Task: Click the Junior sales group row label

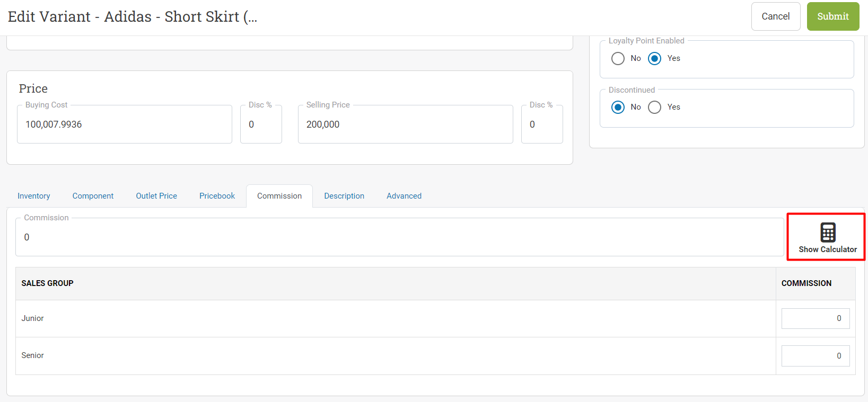Action: (32, 318)
